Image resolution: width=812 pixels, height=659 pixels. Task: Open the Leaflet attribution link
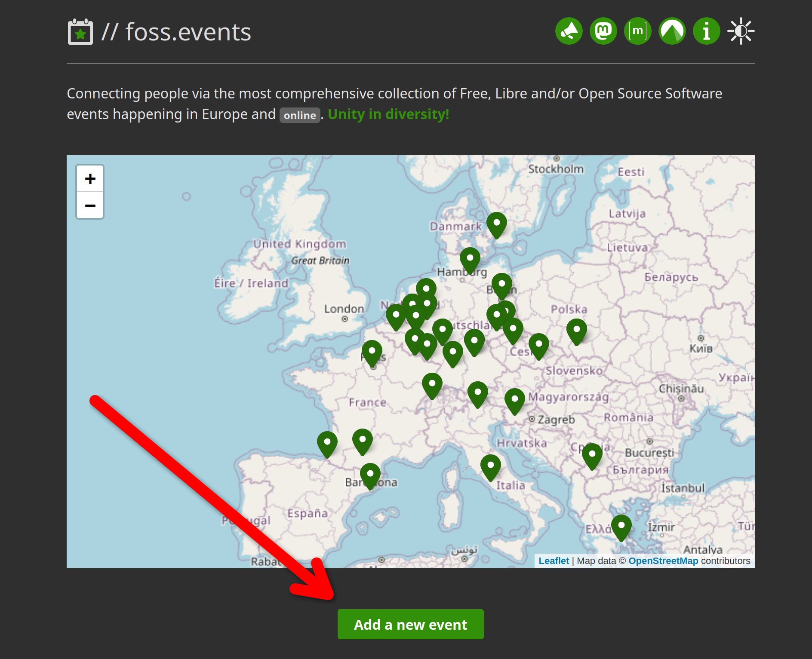tap(554, 561)
